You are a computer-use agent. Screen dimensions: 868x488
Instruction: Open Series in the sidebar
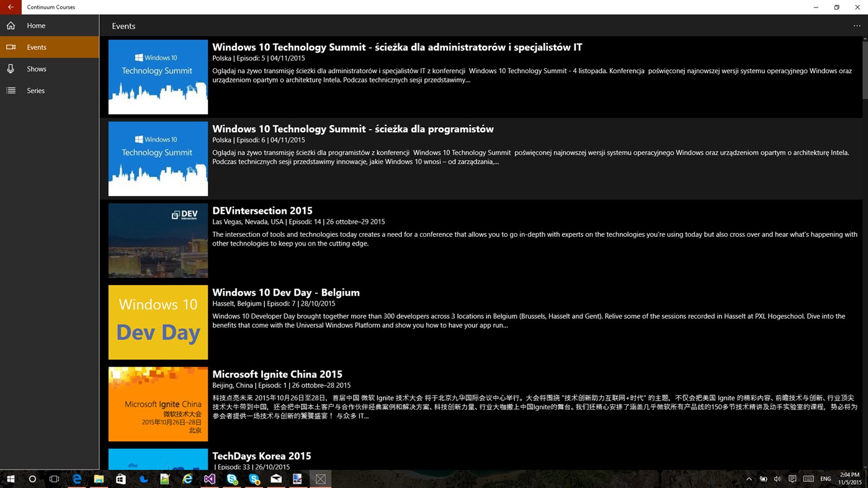coord(50,91)
